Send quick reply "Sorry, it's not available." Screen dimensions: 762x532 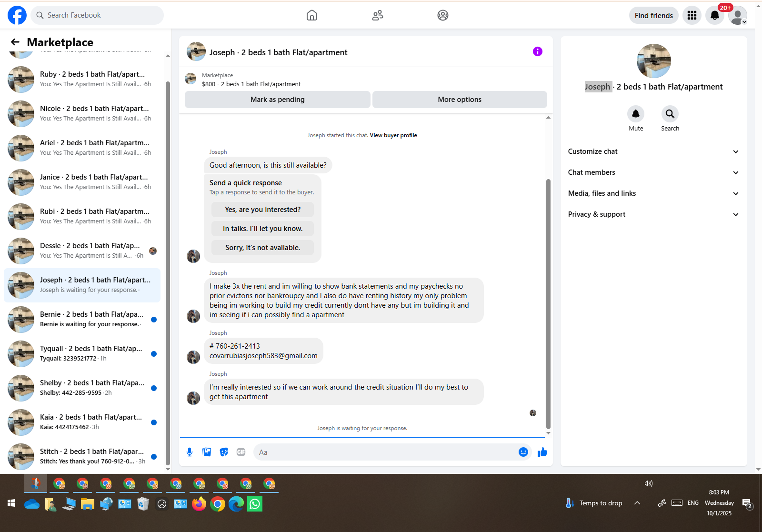263,248
